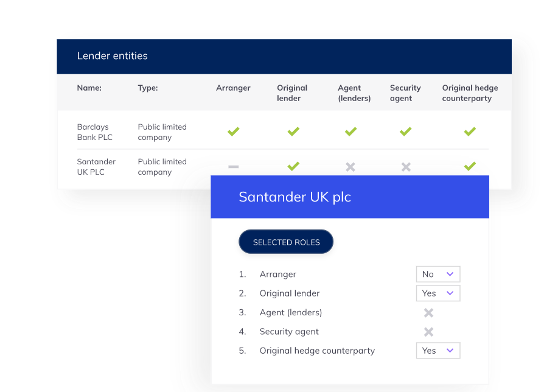Click the Type column header
Image resolution: width=544 pixels, height=392 pixels.
tap(148, 88)
